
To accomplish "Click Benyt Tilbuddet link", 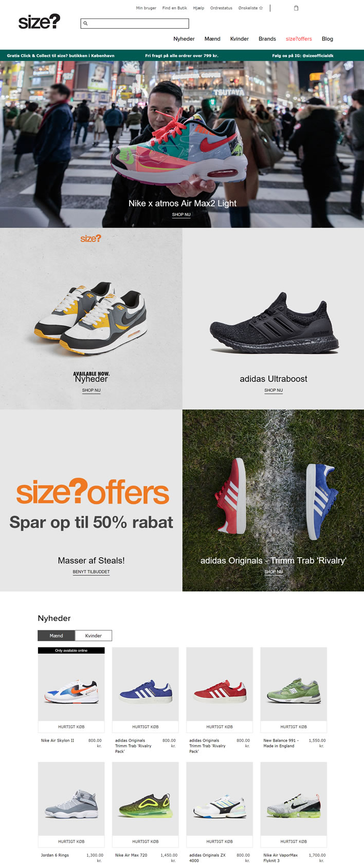I will [91, 572].
